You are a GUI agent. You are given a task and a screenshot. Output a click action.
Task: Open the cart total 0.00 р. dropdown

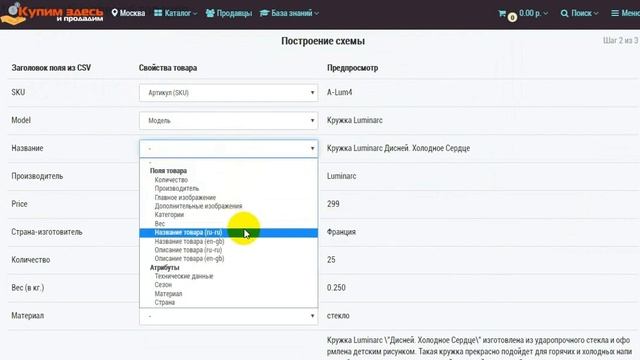[533, 13]
